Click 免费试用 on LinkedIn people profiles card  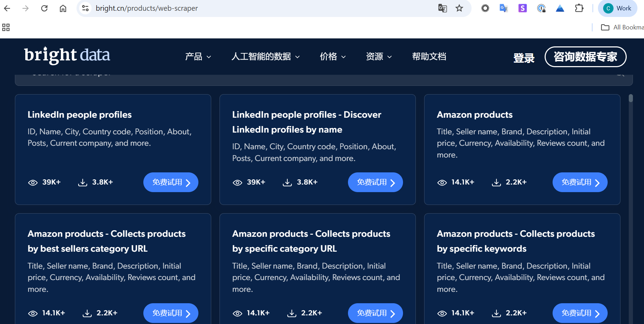tap(171, 182)
